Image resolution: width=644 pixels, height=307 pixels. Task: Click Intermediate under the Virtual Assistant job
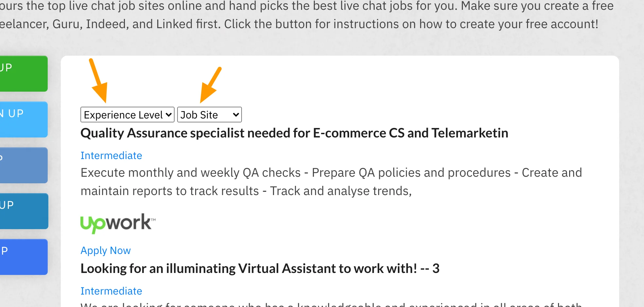(x=111, y=291)
